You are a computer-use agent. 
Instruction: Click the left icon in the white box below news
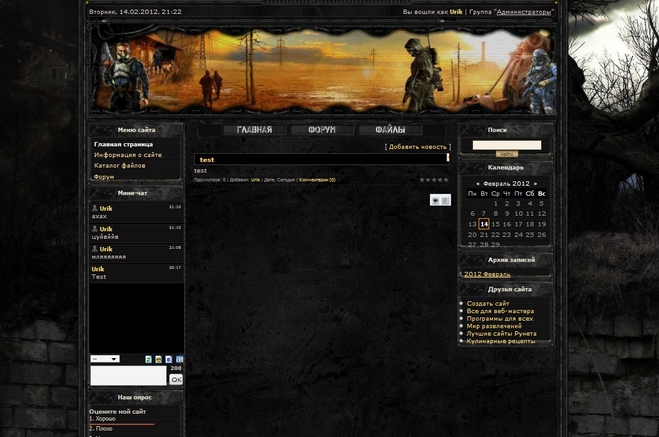[435, 200]
